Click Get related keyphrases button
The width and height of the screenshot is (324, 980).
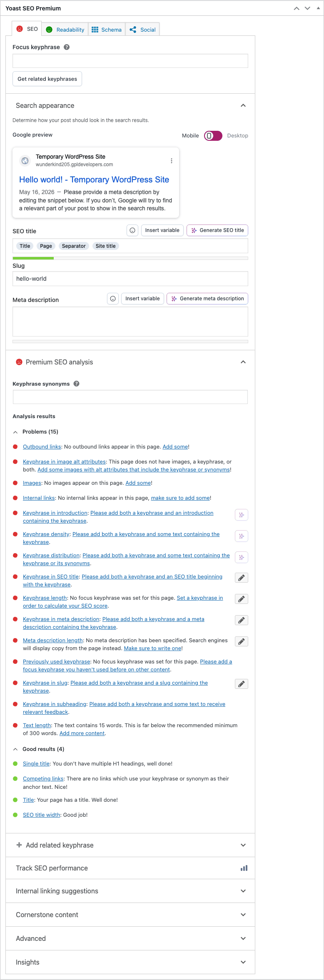coord(47,79)
